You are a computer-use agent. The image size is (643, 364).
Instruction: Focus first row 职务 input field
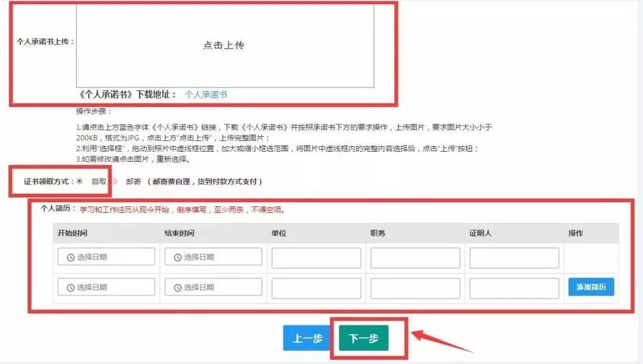[x=415, y=258]
